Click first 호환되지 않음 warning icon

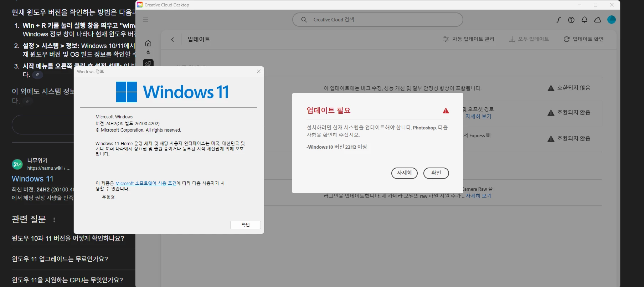(551, 88)
